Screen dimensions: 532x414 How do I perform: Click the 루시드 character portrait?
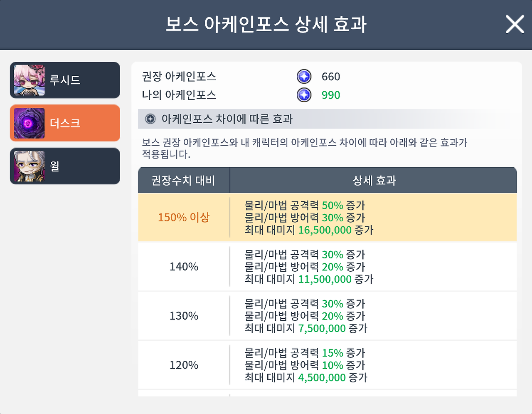click(x=29, y=80)
